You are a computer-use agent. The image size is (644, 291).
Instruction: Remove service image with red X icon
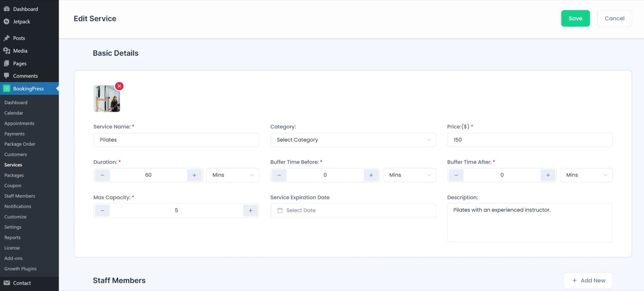tap(119, 86)
